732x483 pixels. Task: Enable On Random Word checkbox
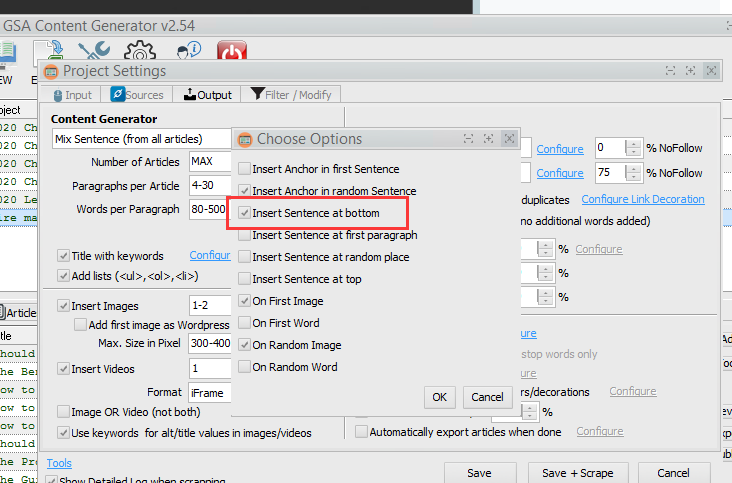[244, 367]
